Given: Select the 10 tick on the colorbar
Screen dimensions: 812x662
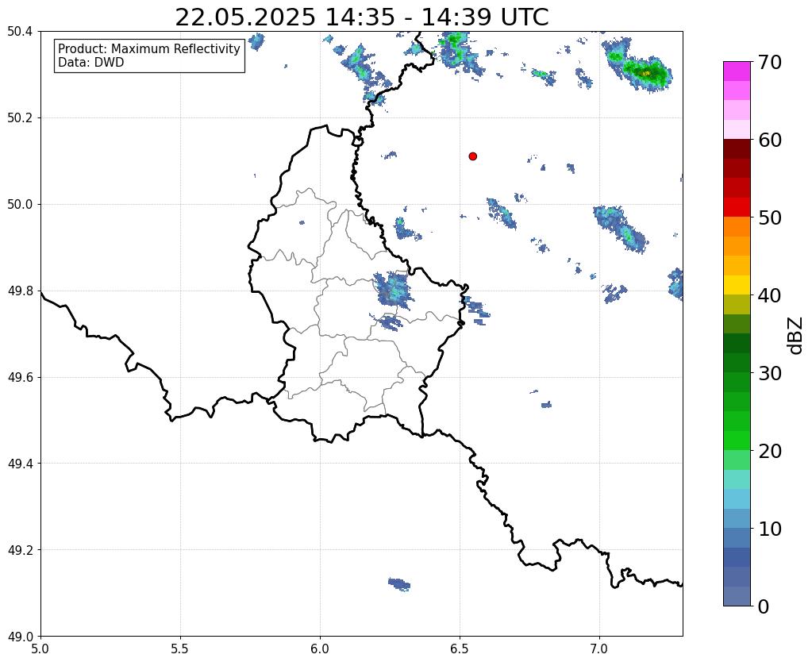Looking at the screenshot, I should (770, 529).
